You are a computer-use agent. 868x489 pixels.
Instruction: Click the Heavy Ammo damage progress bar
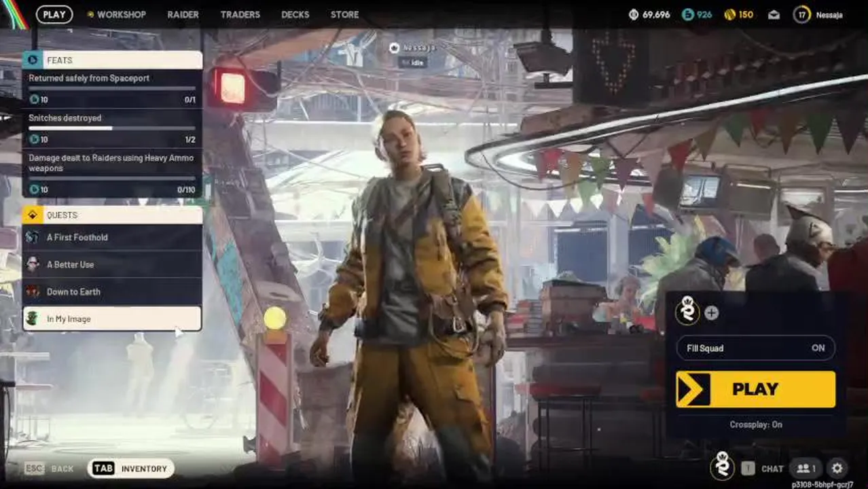tap(112, 179)
